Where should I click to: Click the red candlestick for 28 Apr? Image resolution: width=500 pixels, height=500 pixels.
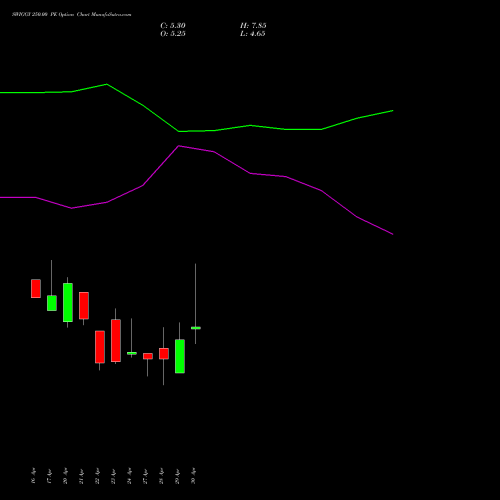pos(164,354)
